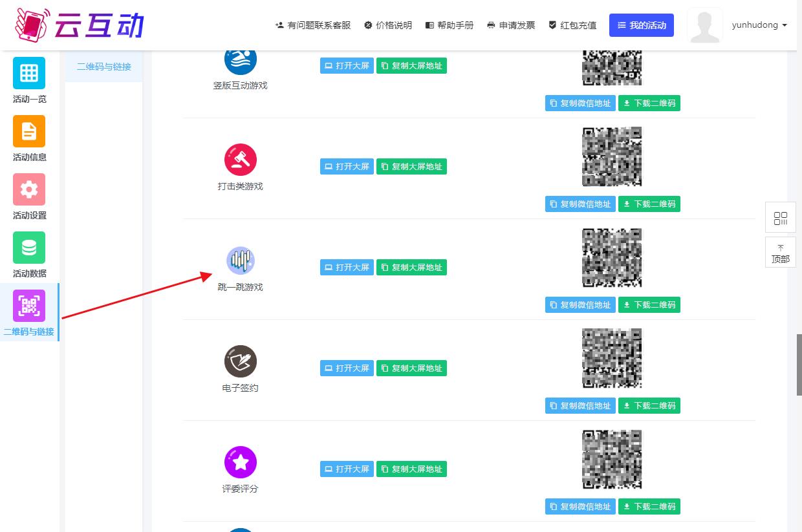Click 打开大屏 for 跳一跳游戏

[x=347, y=268]
